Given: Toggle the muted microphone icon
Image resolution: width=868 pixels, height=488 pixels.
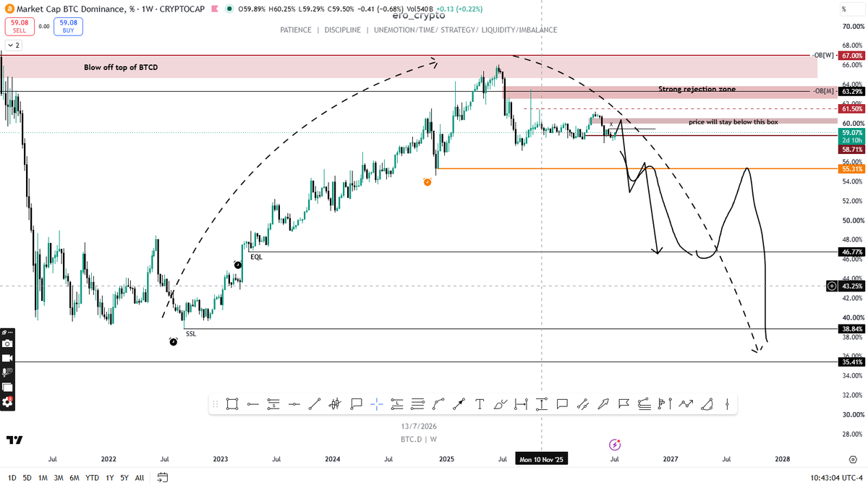Looking at the screenshot, I should point(7,372).
